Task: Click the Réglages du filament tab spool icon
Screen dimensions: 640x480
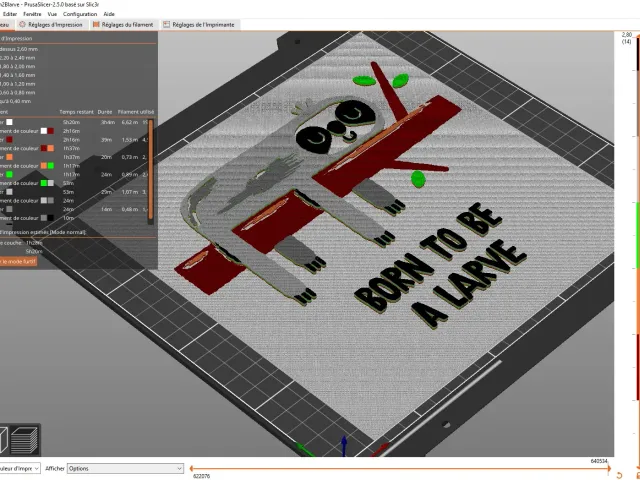Action: [x=96, y=24]
